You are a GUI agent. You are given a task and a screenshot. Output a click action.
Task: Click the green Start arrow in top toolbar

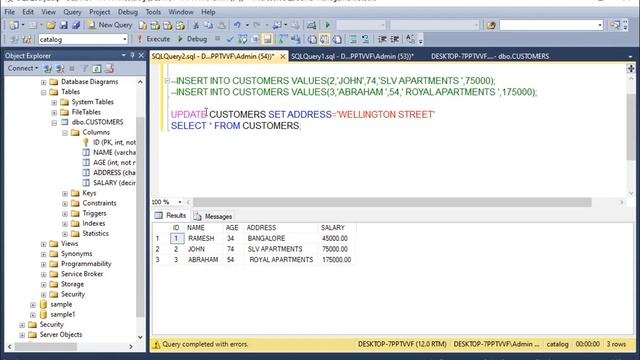(x=327, y=25)
